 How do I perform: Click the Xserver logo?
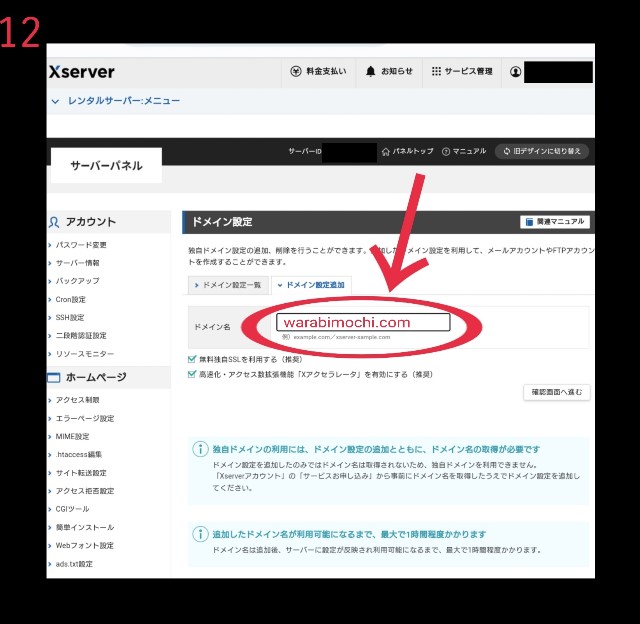coord(82,72)
